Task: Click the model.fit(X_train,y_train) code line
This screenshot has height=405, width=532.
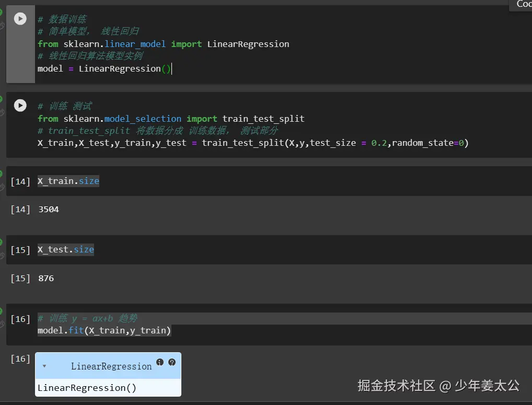Action: (104, 330)
